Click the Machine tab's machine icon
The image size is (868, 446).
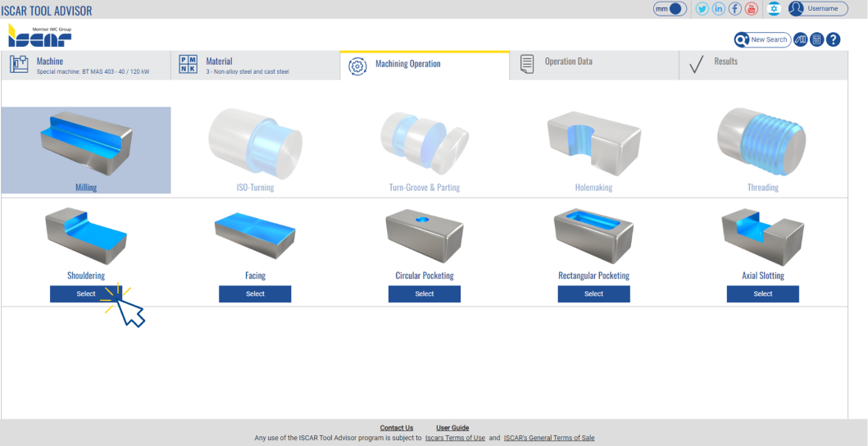[19, 64]
